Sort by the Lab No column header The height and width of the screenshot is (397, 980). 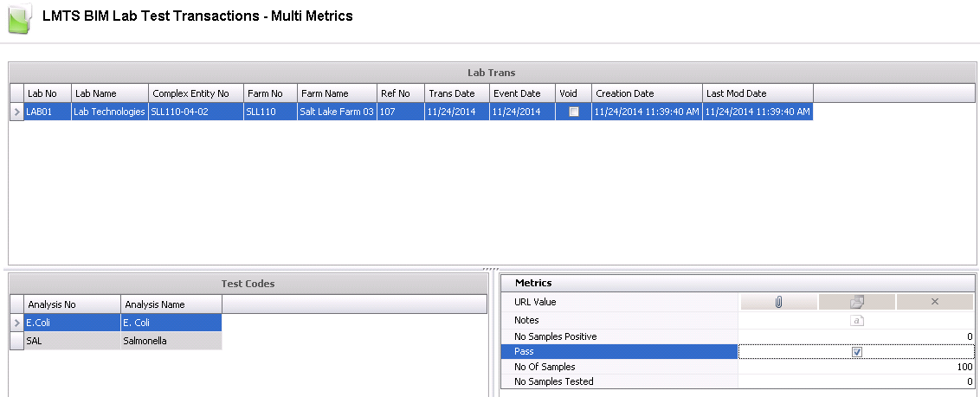pos(47,93)
